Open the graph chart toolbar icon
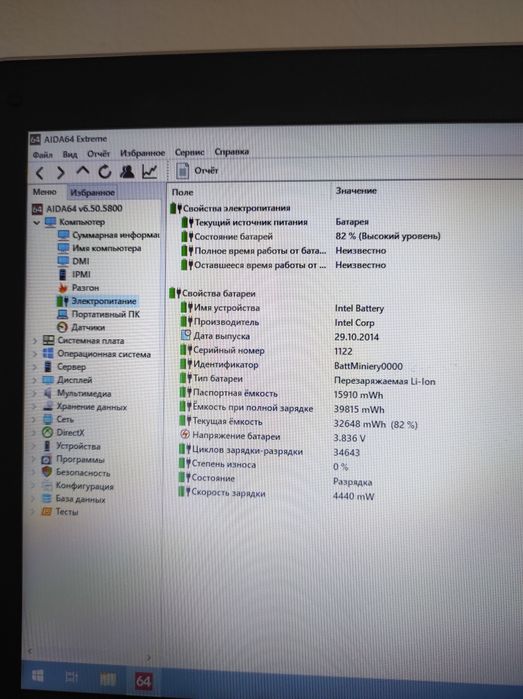This screenshot has width=523, height=699. 149,171
